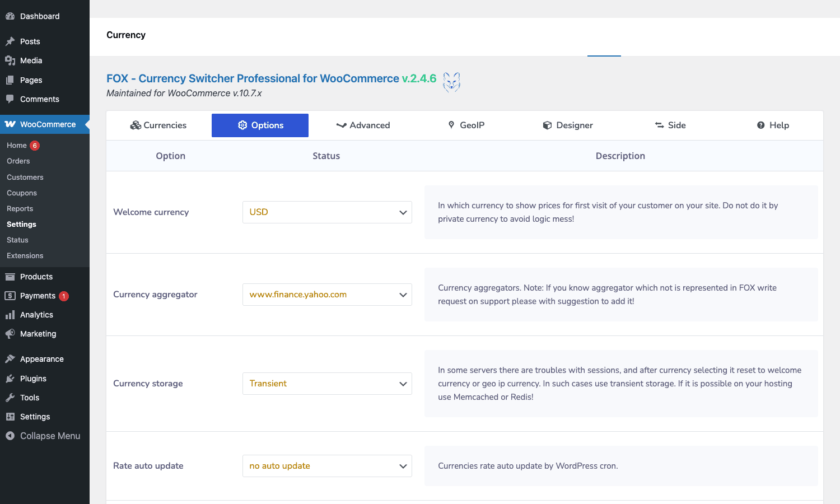This screenshot has height=504, width=840.
Task: Open the Help tab
Action: click(x=773, y=125)
